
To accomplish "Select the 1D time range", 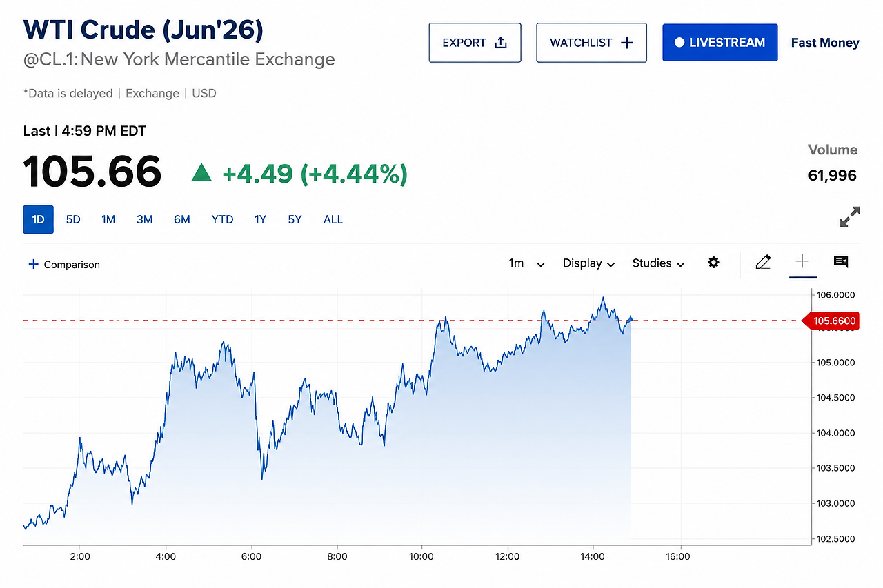I will 38,219.
